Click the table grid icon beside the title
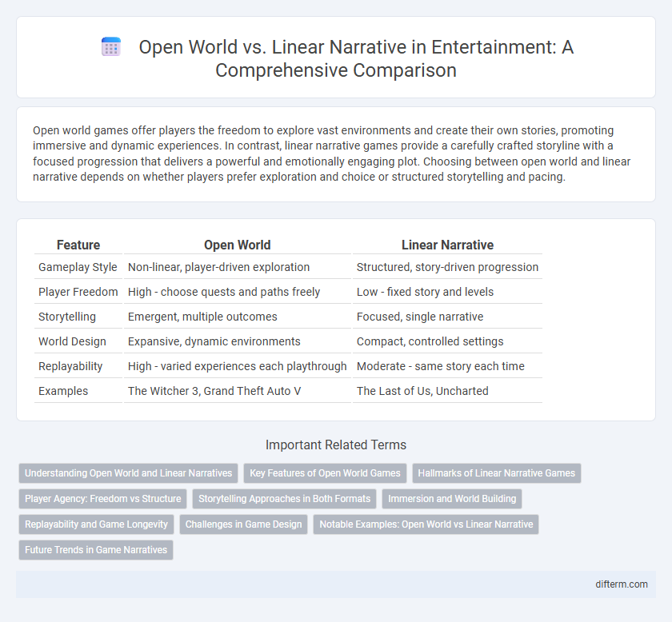The image size is (672, 622). [111, 47]
